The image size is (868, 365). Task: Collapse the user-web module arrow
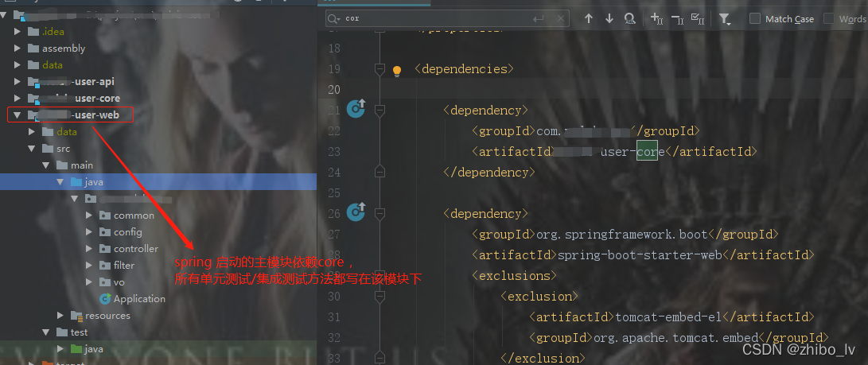pyautogui.click(x=18, y=115)
